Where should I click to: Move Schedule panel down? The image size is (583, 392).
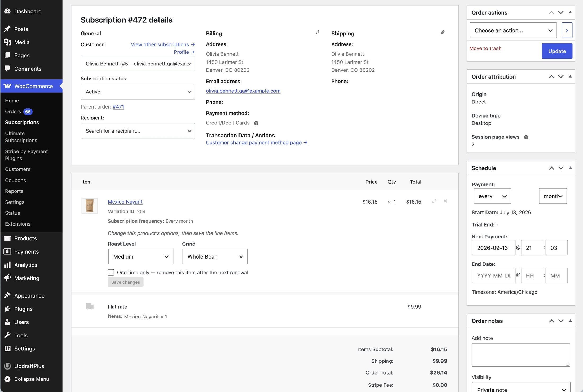coord(561,168)
